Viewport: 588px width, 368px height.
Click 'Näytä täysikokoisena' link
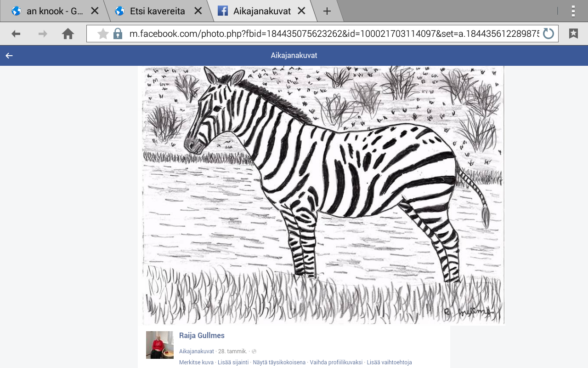[279, 362]
